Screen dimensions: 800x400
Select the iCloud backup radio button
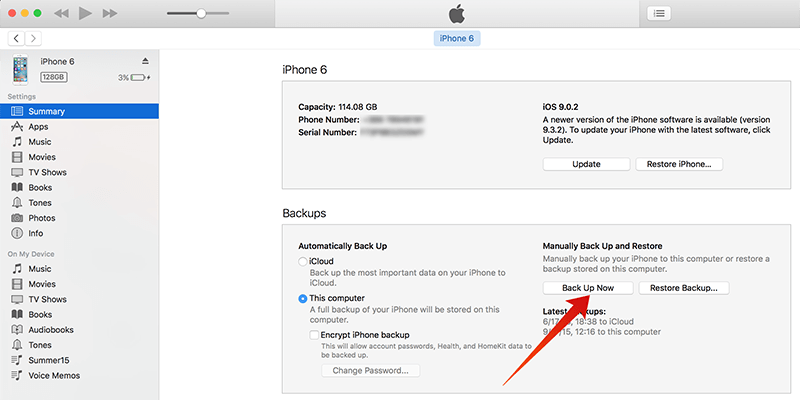point(303,262)
